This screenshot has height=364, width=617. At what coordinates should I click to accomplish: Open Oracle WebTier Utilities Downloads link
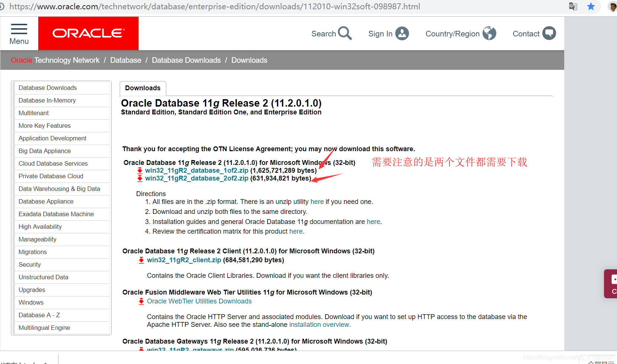point(199,301)
